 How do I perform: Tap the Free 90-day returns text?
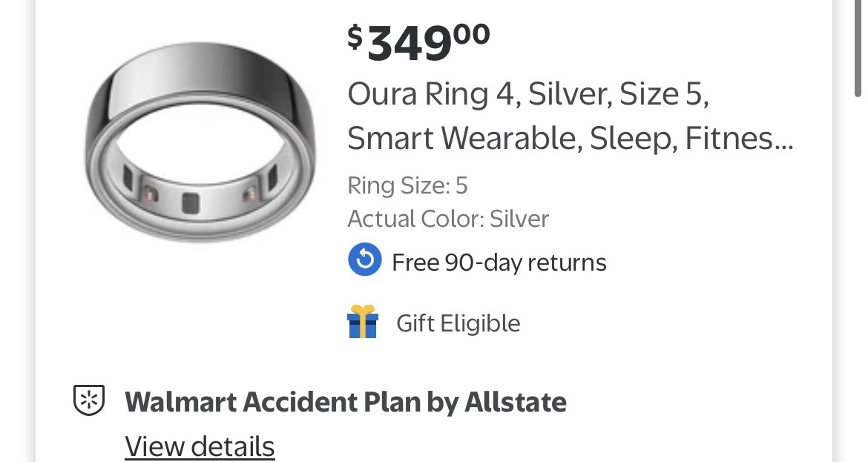pyautogui.click(x=499, y=263)
